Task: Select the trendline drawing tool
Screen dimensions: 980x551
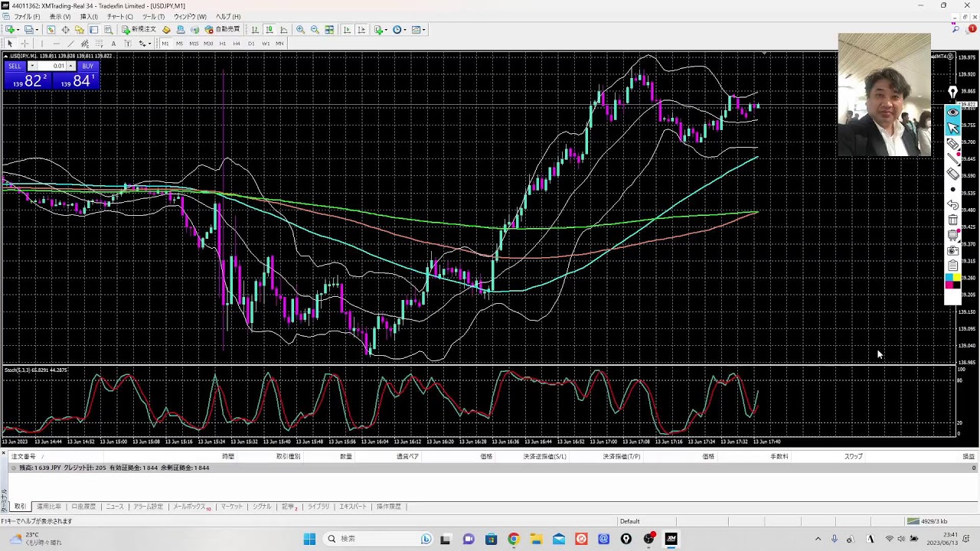Action: click(70, 44)
